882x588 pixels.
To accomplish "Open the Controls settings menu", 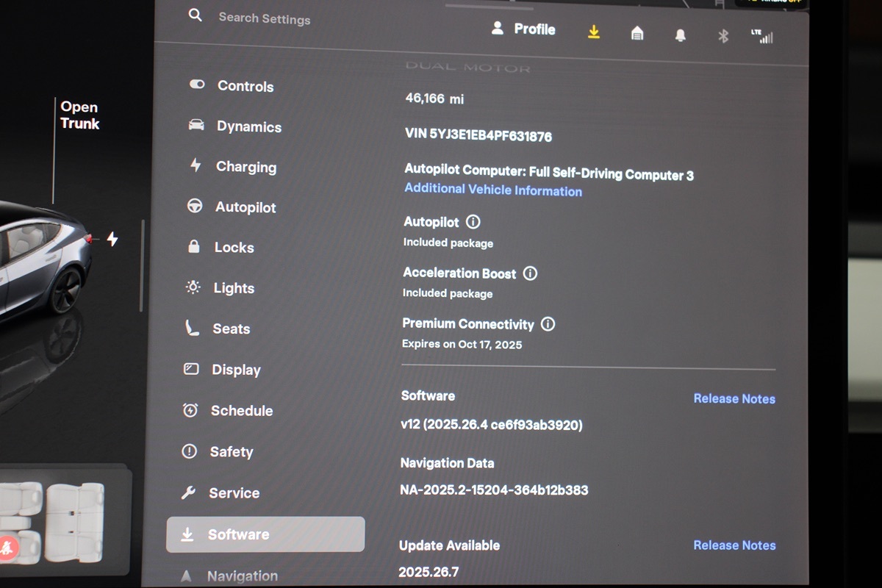I will click(x=245, y=86).
